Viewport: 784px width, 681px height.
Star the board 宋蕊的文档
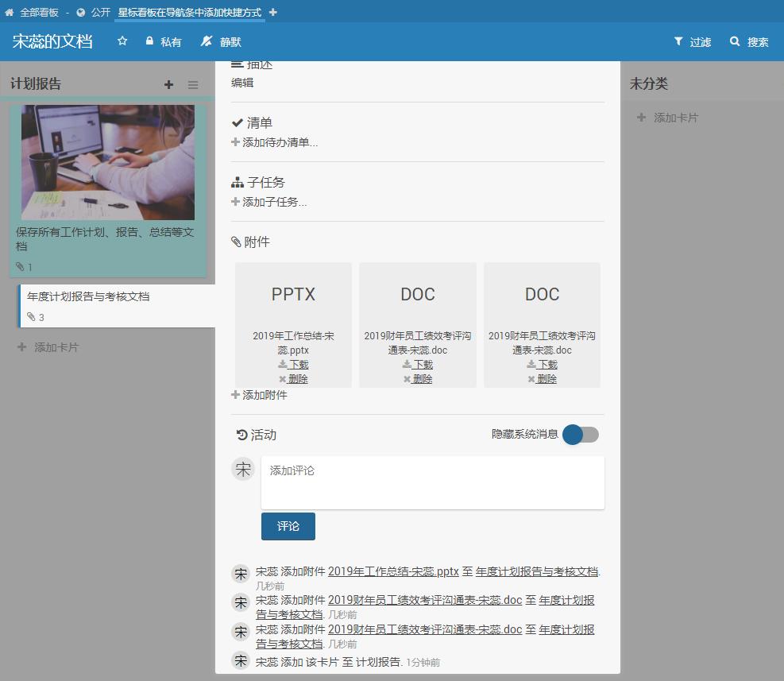122,41
